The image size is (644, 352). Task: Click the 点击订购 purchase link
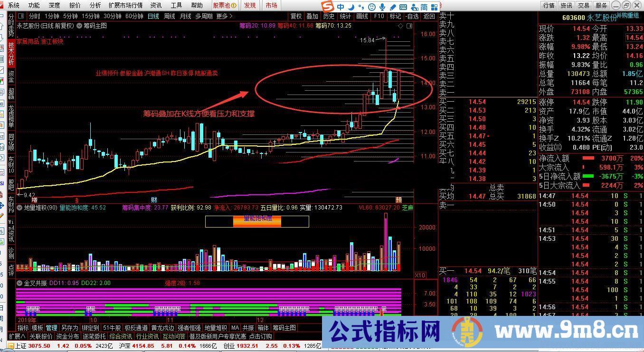[x=261, y=337]
